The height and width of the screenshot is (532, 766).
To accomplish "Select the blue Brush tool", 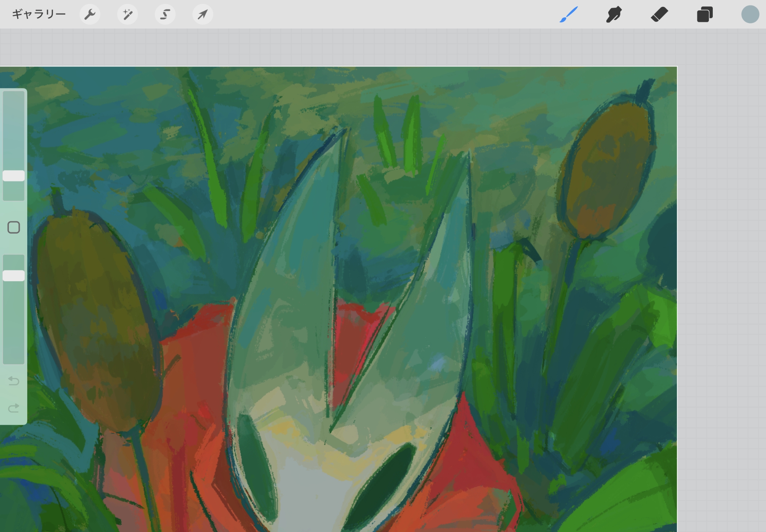I will [x=568, y=15].
